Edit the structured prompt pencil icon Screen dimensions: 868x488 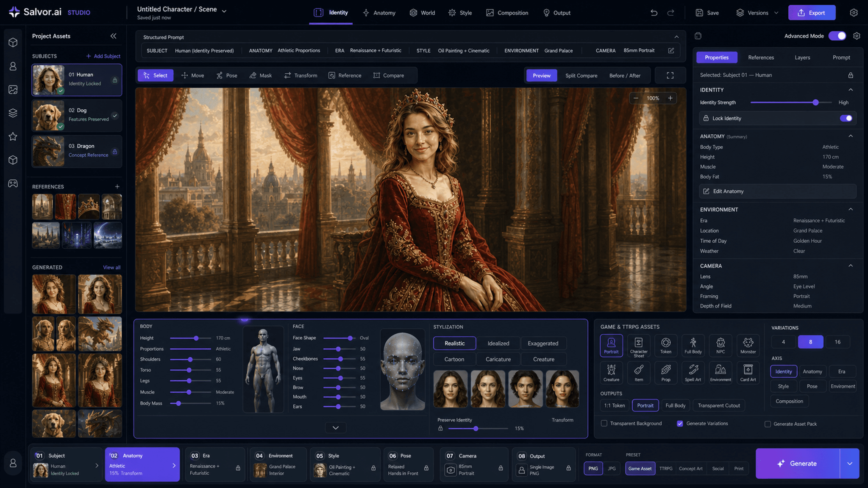[671, 50]
